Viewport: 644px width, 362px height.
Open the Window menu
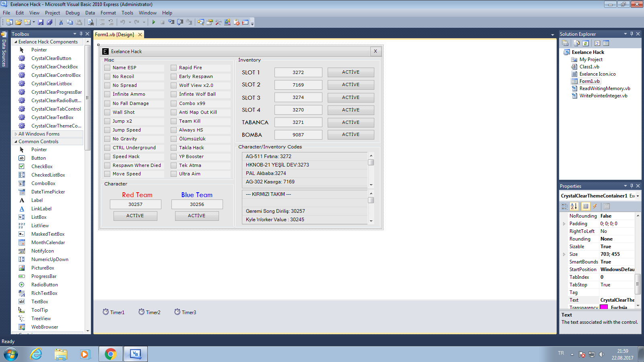coord(147,13)
